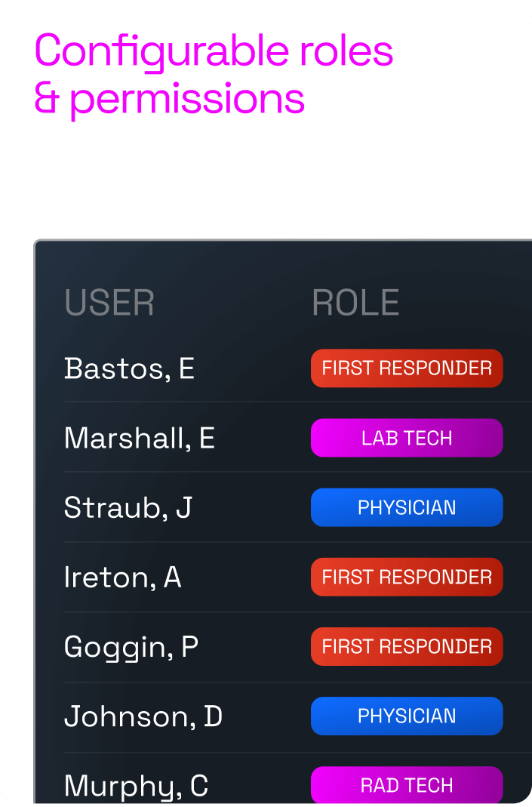Click the word "permissions" in the heading
This screenshot has height=807, width=532.
coord(187,100)
